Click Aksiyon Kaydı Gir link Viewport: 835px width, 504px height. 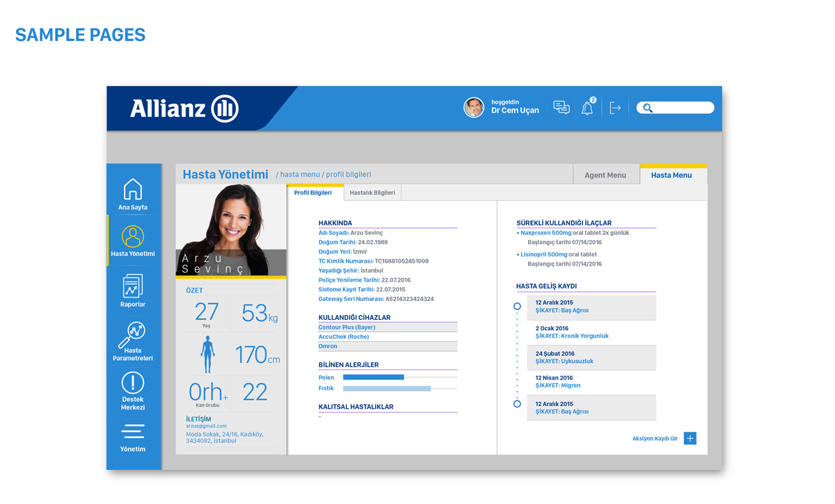click(655, 439)
